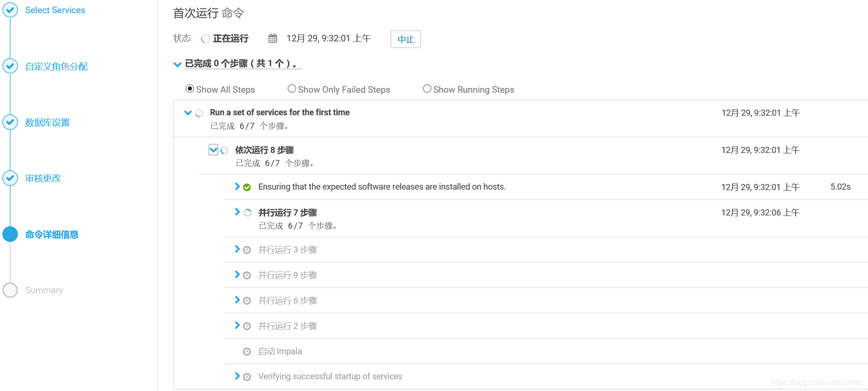The image size is (868, 391).
Task: Select the Show Only Failed Steps radio button
Action: click(292, 88)
